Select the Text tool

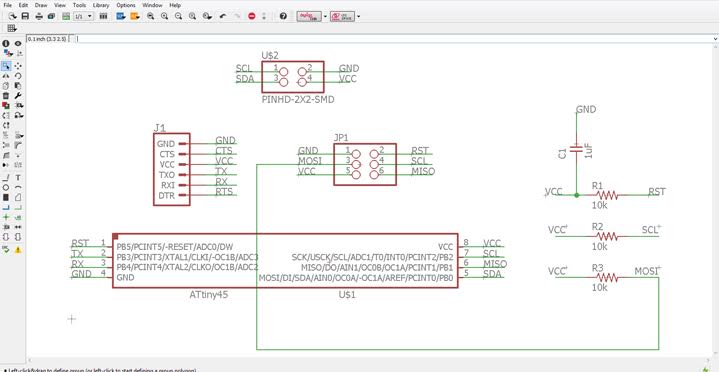18,178
